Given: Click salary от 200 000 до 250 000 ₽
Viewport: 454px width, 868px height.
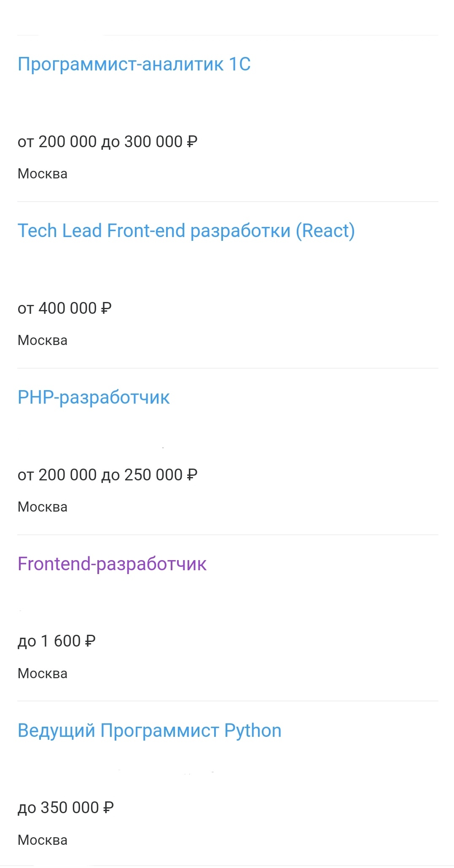Looking at the screenshot, I should click(x=107, y=475).
